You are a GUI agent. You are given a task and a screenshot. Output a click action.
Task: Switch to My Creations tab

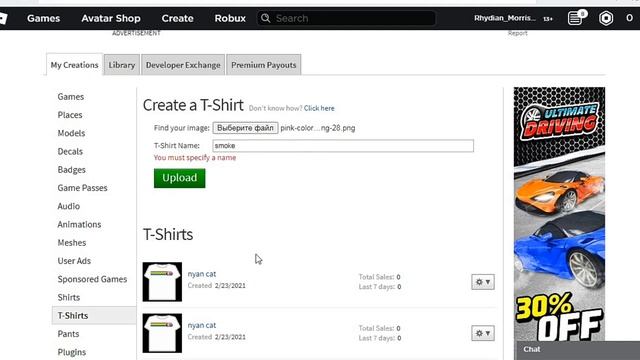click(x=74, y=65)
